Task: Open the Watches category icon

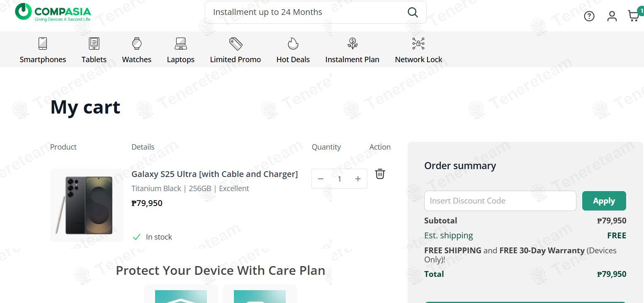Action: 137,44
